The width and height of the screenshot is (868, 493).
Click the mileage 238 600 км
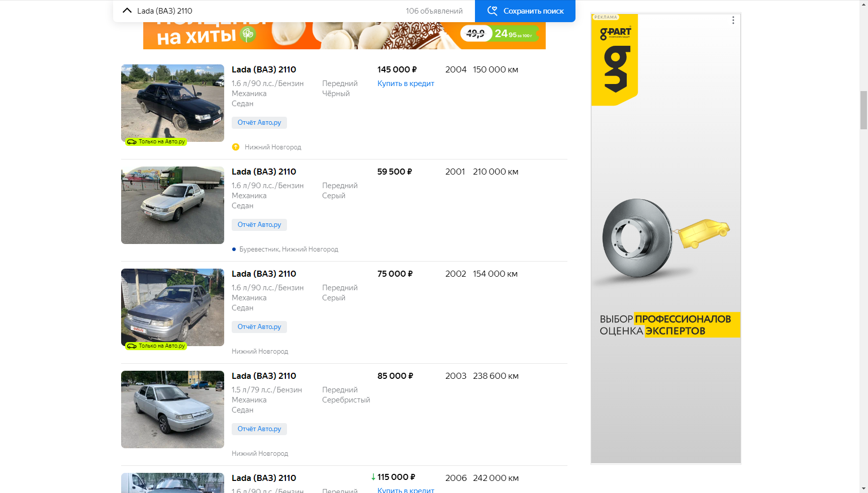pyautogui.click(x=496, y=376)
